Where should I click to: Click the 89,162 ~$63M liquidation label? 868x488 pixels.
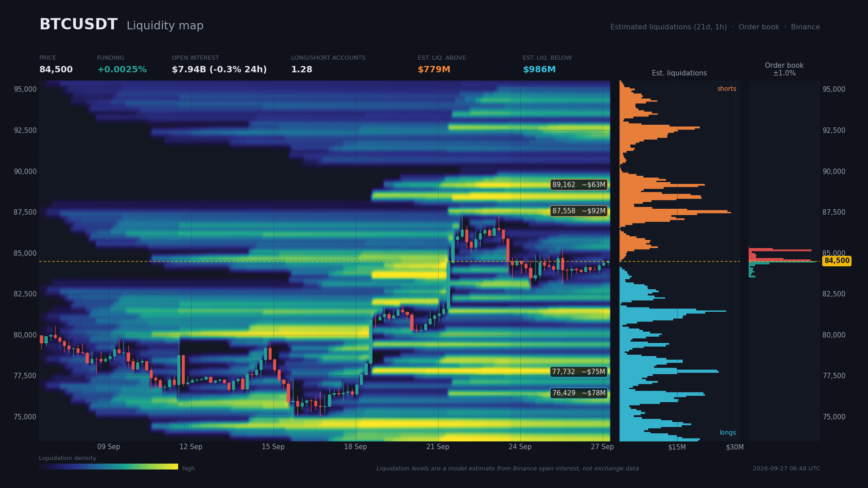click(x=579, y=185)
